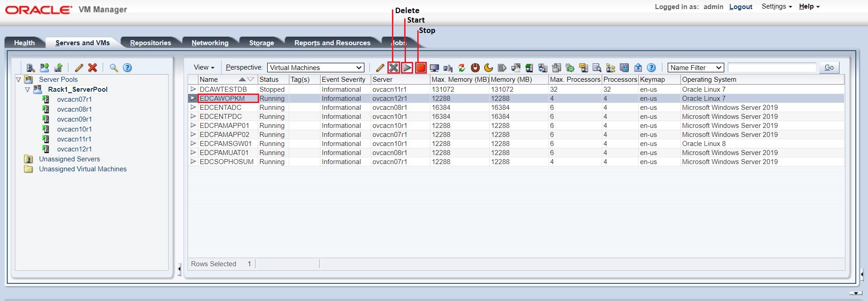The image size is (868, 301).
Task: Click the Create Server Pool icon
Action: pyautogui.click(x=44, y=68)
